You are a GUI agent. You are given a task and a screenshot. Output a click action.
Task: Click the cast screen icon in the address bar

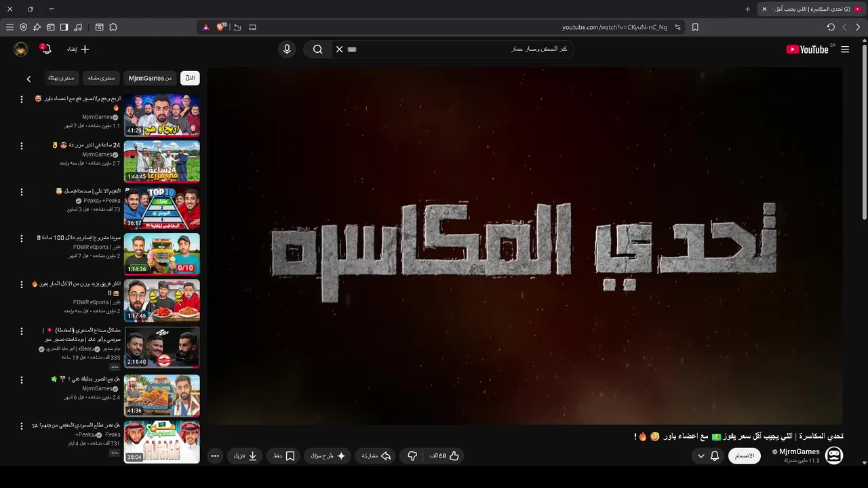(x=252, y=27)
